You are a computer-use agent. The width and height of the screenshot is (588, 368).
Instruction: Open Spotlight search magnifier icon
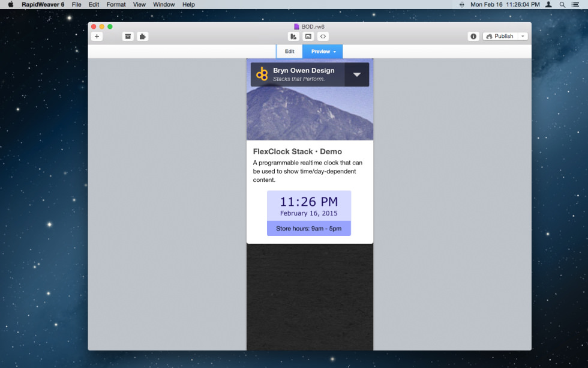point(562,4)
